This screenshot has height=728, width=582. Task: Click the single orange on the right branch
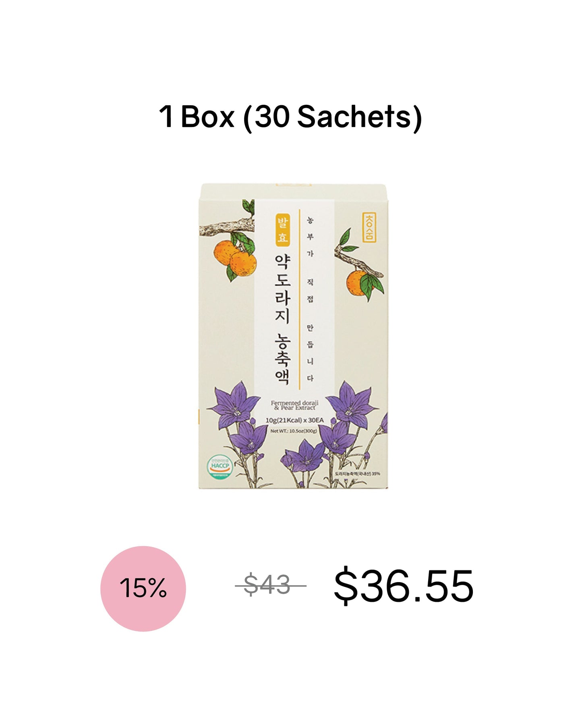[x=358, y=284]
